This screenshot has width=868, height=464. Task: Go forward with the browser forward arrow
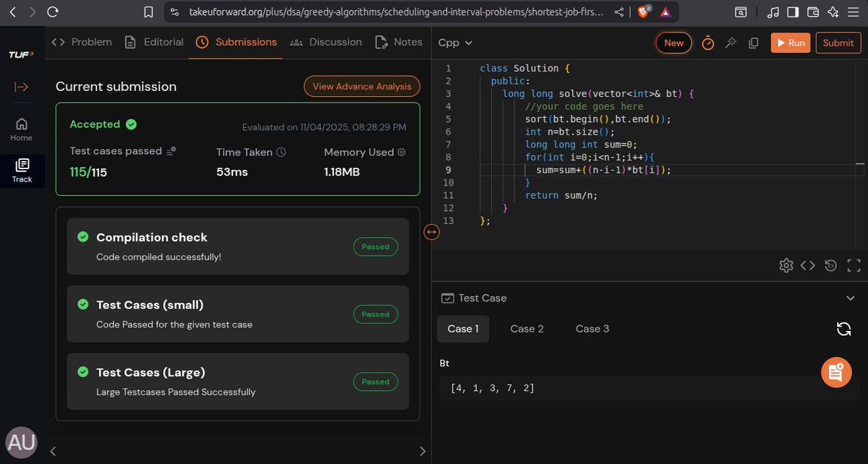pyautogui.click(x=32, y=12)
